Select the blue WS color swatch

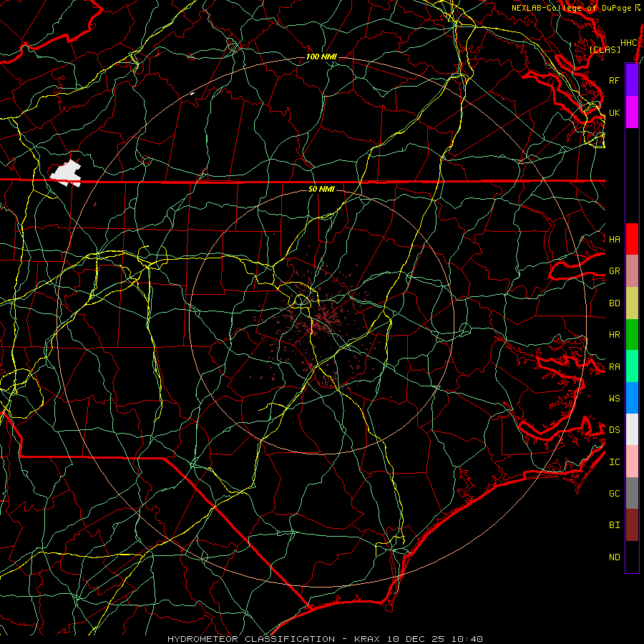tap(632, 398)
